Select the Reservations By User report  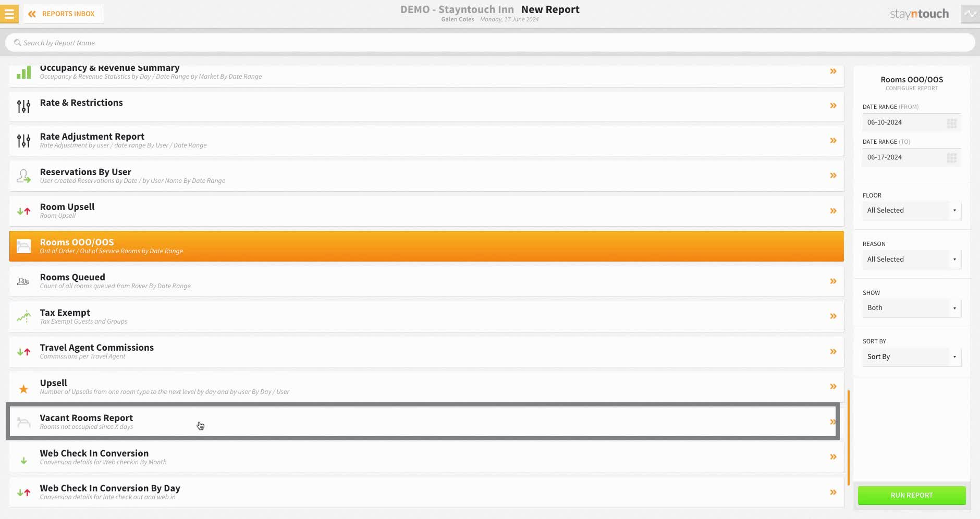click(426, 176)
